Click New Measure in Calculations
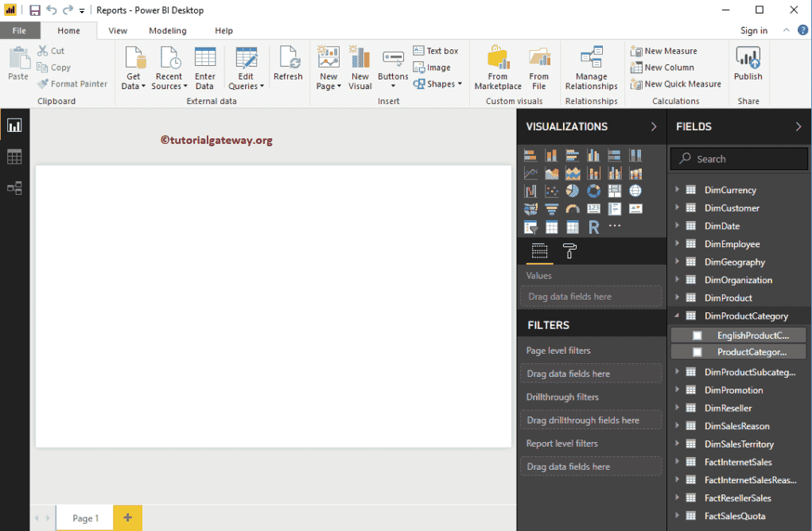Viewport: 812px width, 531px height. (x=663, y=51)
